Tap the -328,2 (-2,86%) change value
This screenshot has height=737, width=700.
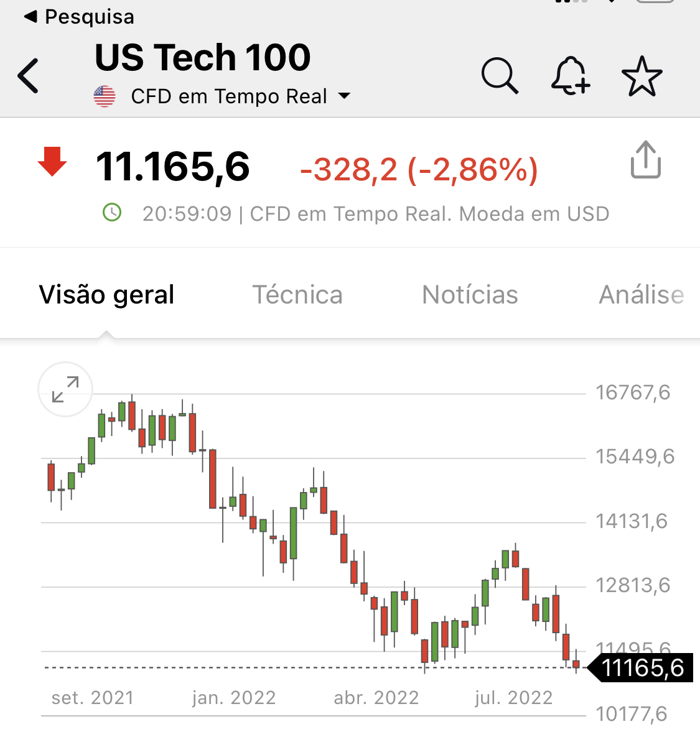(419, 169)
